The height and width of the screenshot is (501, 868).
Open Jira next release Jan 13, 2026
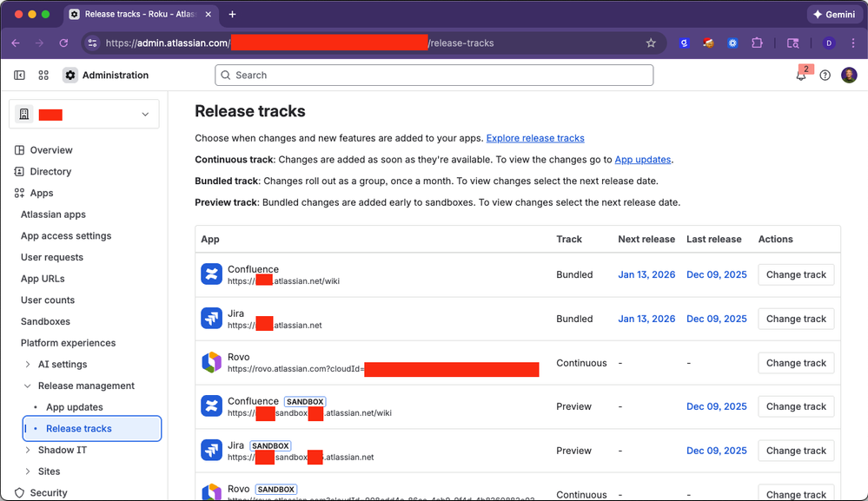[646, 319]
